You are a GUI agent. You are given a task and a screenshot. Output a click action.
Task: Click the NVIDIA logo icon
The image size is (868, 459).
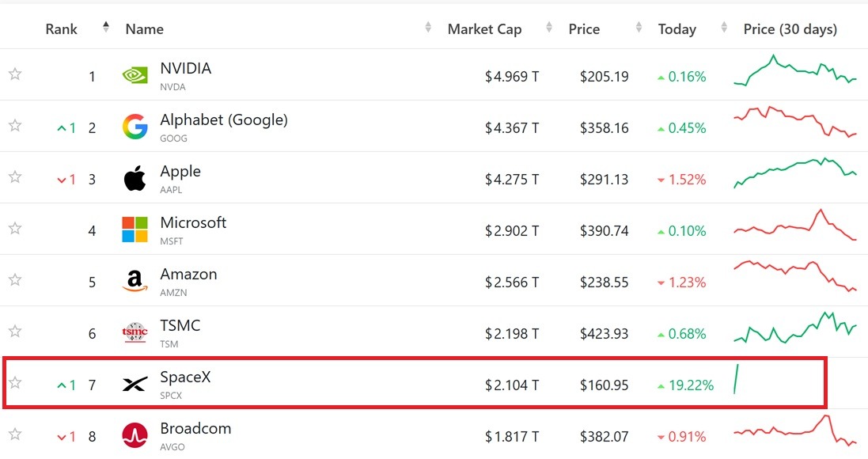[x=135, y=75]
